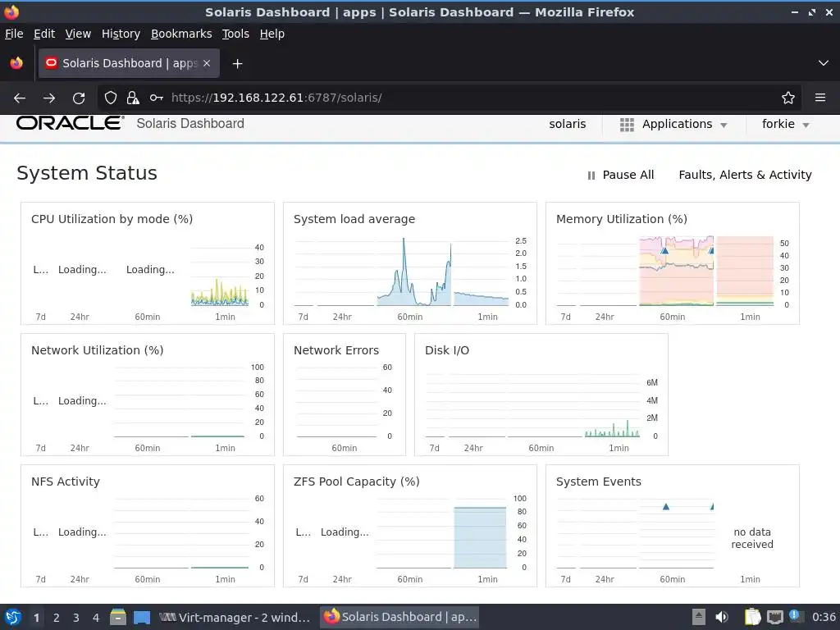Open the ZFS Pool Capacity tile title
The height and width of the screenshot is (630, 840).
(x=356, y=482)
